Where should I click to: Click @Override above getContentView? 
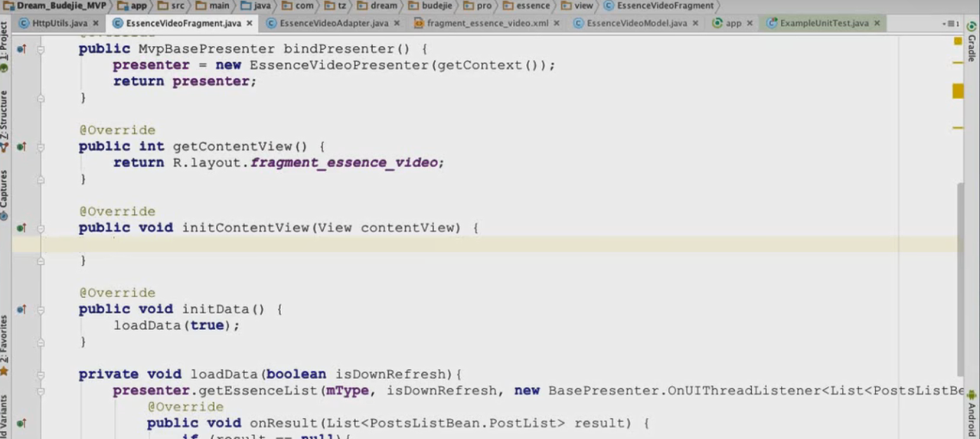117,130
